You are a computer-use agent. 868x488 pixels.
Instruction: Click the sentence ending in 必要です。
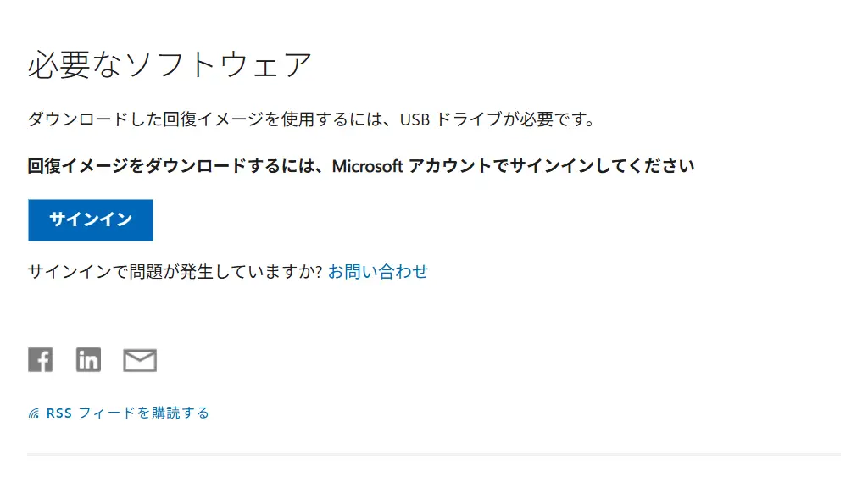(x=312, y=119)
